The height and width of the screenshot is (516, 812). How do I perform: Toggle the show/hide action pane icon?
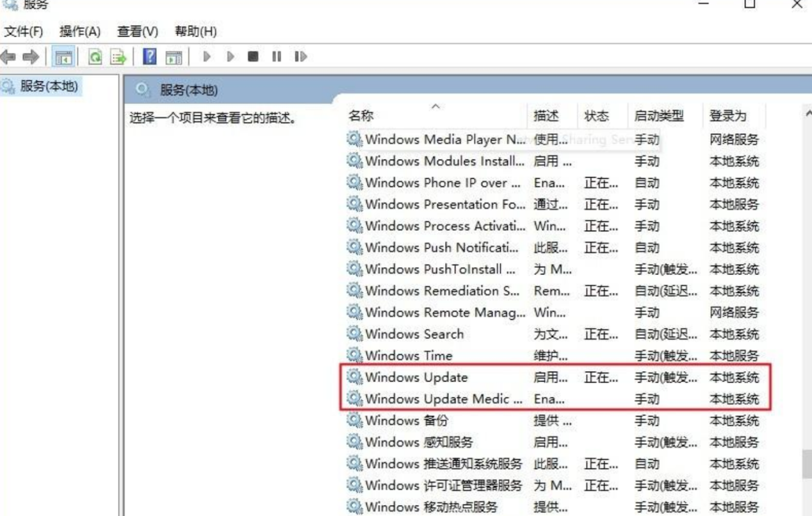(x=174, y=57)
